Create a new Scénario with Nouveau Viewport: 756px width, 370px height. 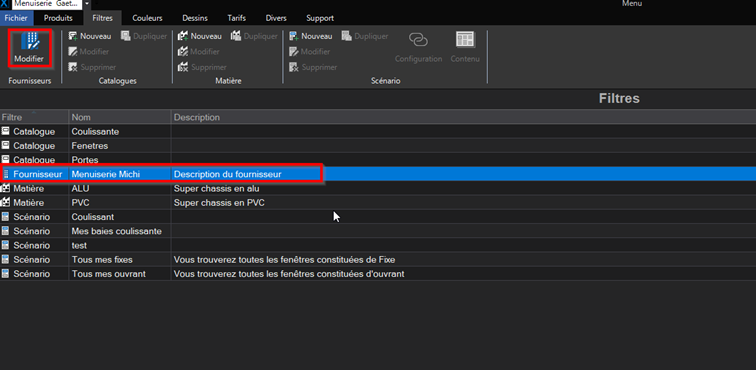pos(311,36)
